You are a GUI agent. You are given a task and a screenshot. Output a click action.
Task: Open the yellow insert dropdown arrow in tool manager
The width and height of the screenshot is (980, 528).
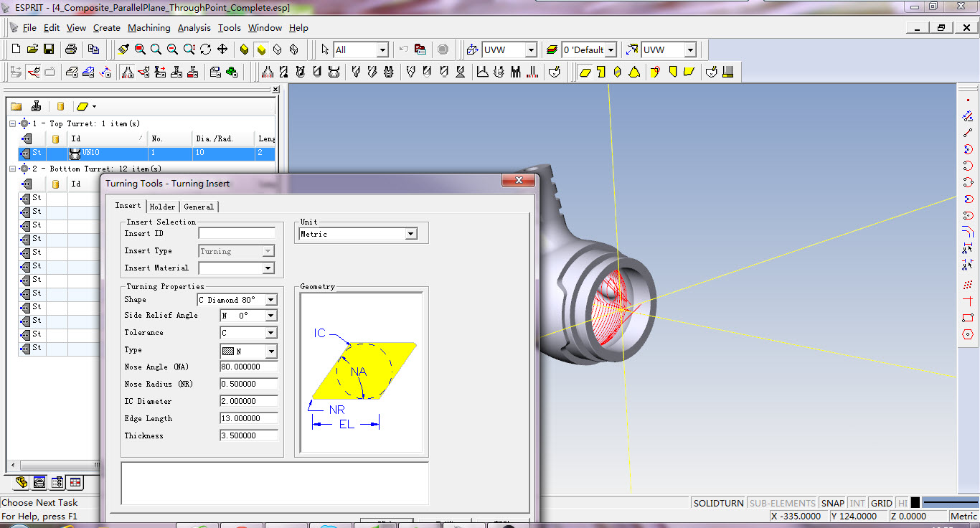[94, 107]
